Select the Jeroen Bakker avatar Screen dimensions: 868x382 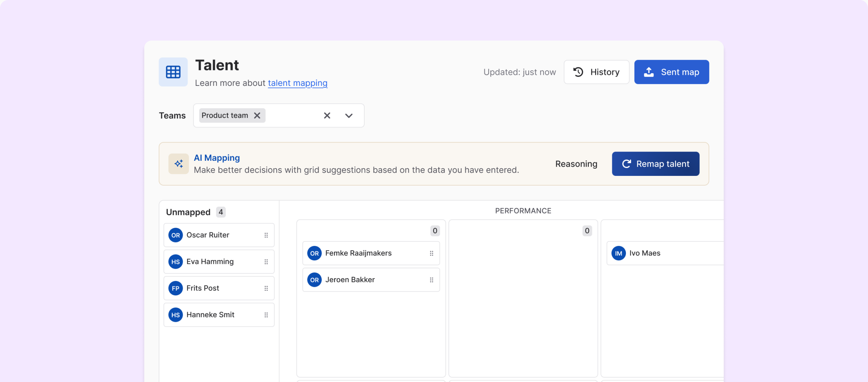(x=315, y=280)
